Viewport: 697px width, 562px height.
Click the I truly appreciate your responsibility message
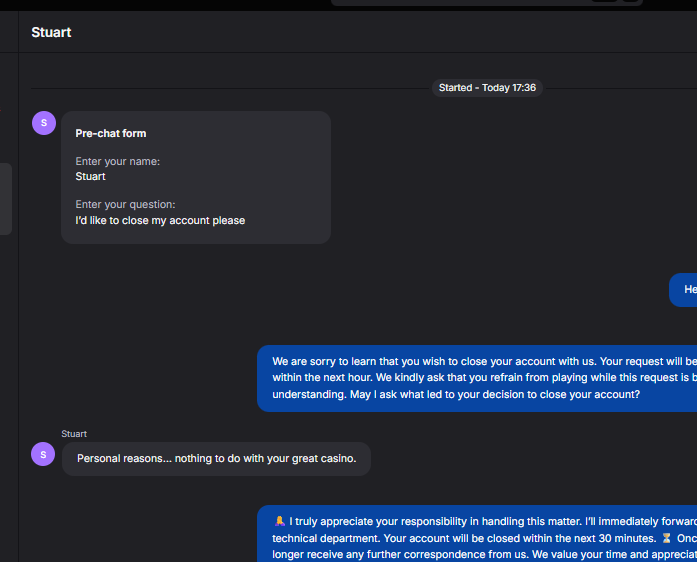click(477, 534)
